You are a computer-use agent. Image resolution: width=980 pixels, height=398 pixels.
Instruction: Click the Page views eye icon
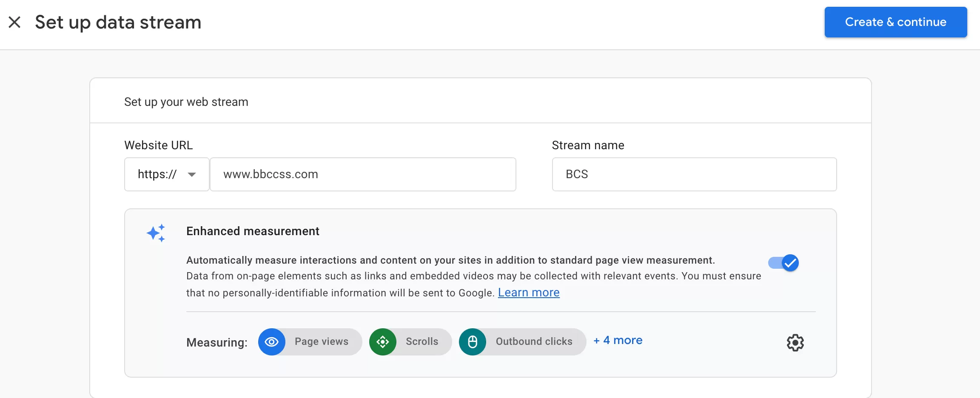point(272,342)
